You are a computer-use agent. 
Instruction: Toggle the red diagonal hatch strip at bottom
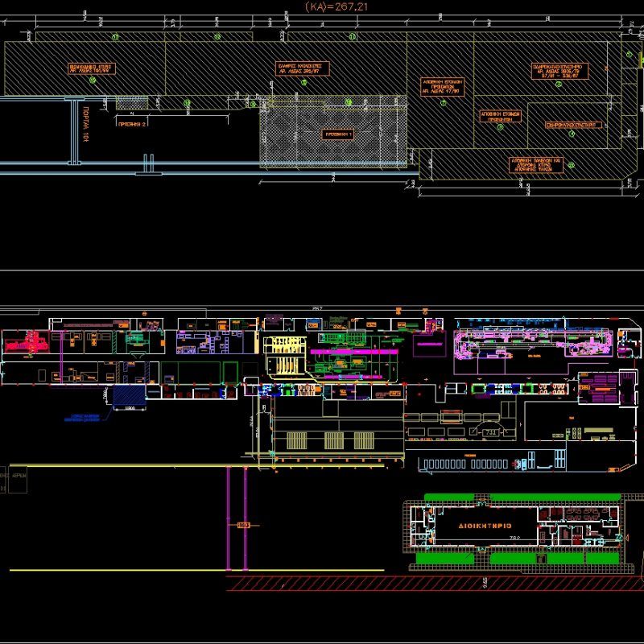(x=322, y=588)
